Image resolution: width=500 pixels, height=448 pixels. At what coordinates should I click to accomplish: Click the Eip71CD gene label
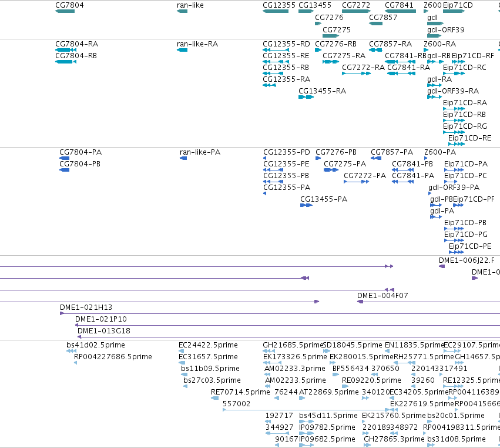[458, 5]
